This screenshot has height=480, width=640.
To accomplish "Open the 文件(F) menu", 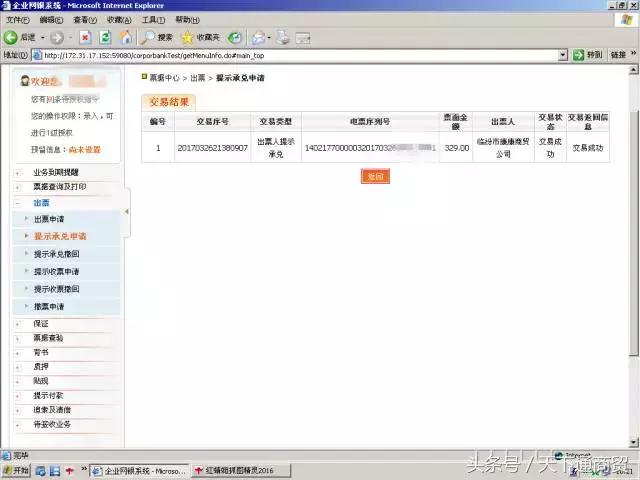I will point(18,20).
